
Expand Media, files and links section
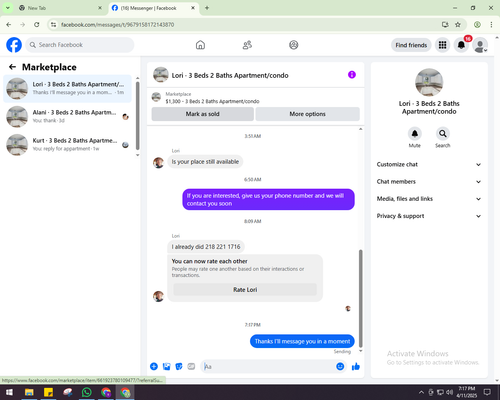click(x=429, y=199)
